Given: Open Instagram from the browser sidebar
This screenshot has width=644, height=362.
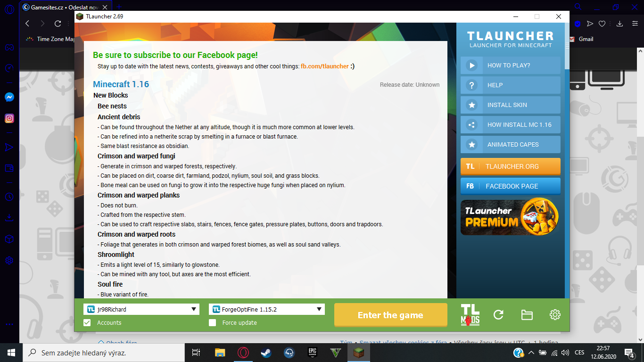Looking at the screenshot, I should click(9, 118).
